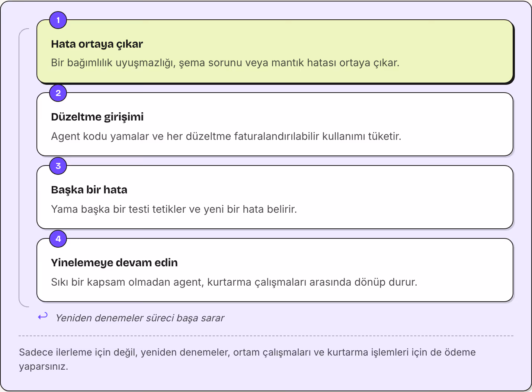Click the step 1 number badge
Viewport: 532px width, 392px height.
click(x=58, y=20)
